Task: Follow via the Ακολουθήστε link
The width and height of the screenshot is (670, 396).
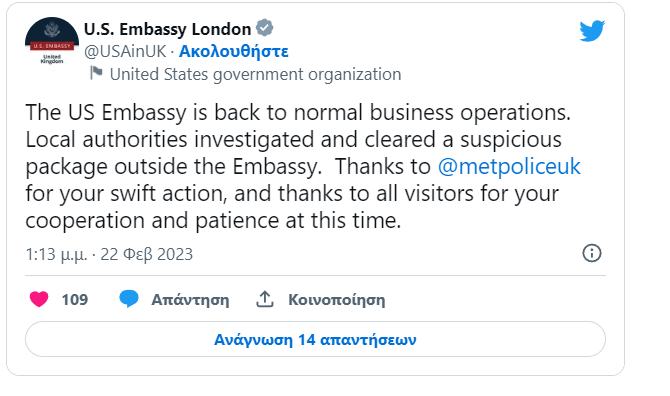Action: pos(234,51)
